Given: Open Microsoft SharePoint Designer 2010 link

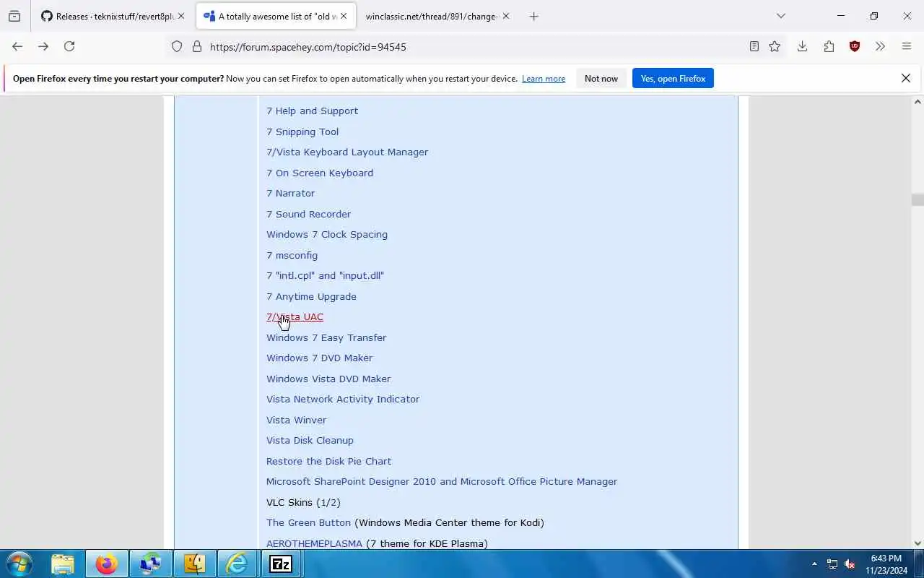Looking at the screenshot, I should coord(442,481).
